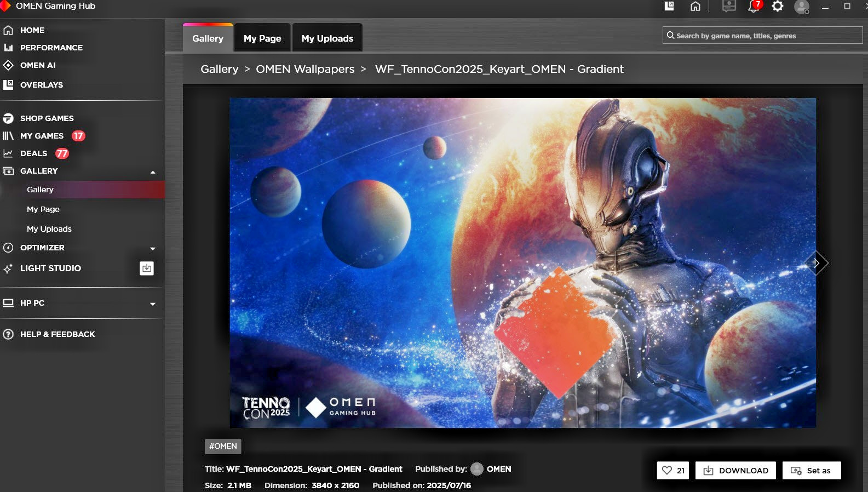Go to the next wallpaper with the arrow

click(816, 264)
